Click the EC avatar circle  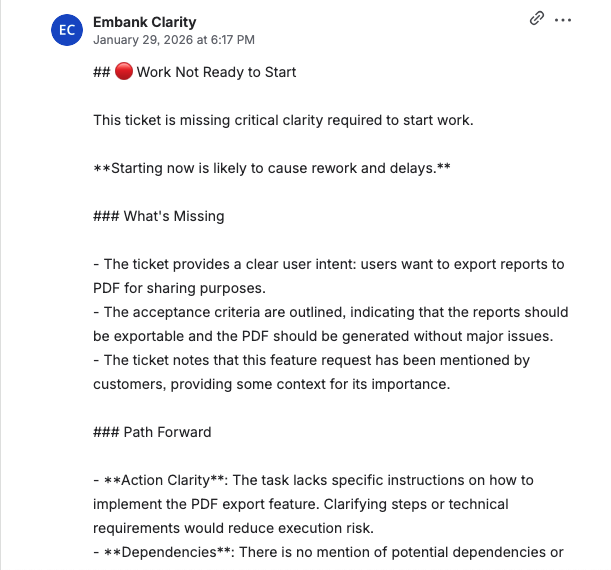click(x=67, y=30)
